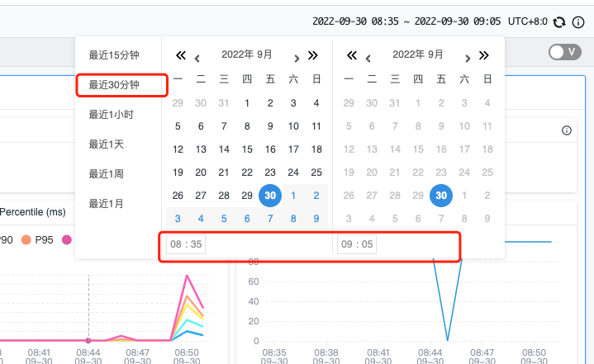
Task: Go to previous year in right calendar
Action: [x=352, y=55]
